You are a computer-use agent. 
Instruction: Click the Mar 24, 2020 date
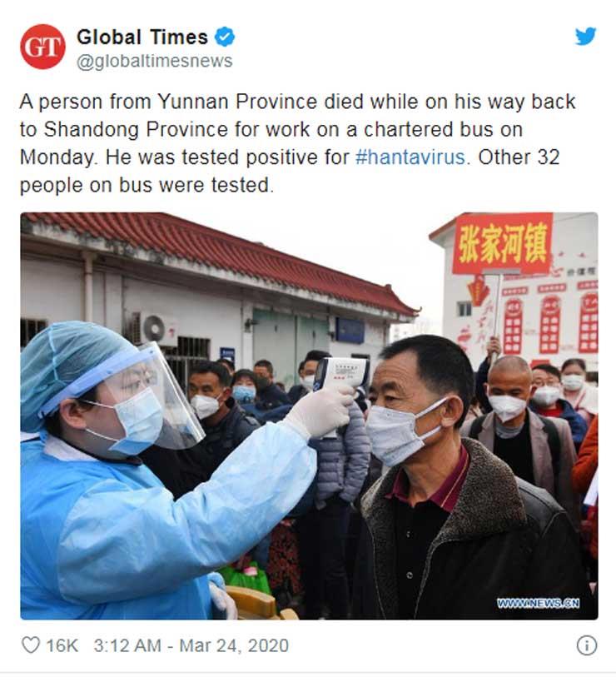tap(234, 645)
